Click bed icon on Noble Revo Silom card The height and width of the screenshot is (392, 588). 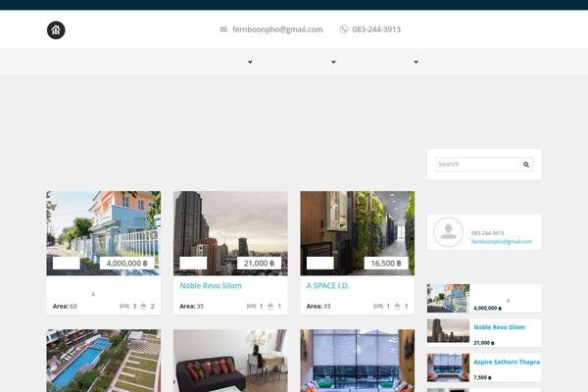coord(251,307)
